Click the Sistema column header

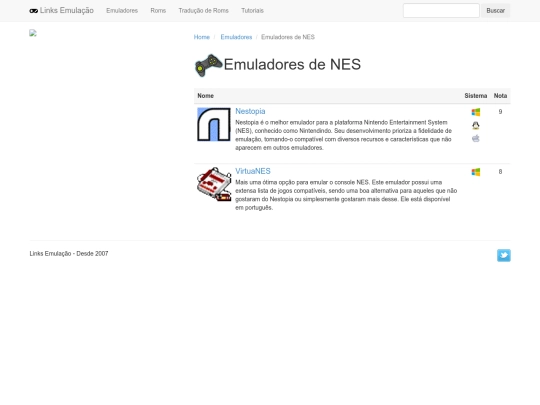click(x=476, y=96)
